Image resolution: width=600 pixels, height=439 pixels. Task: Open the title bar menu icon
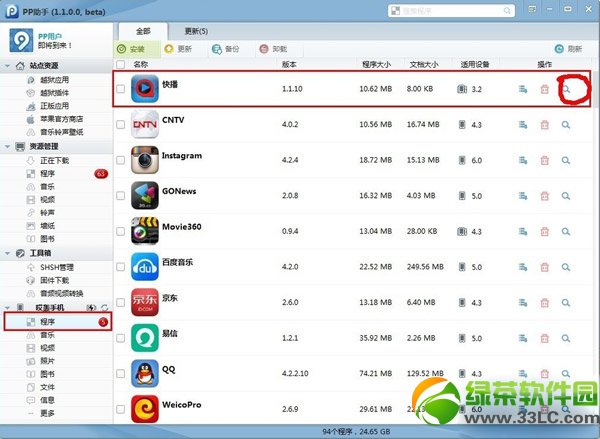coord(532,9)
